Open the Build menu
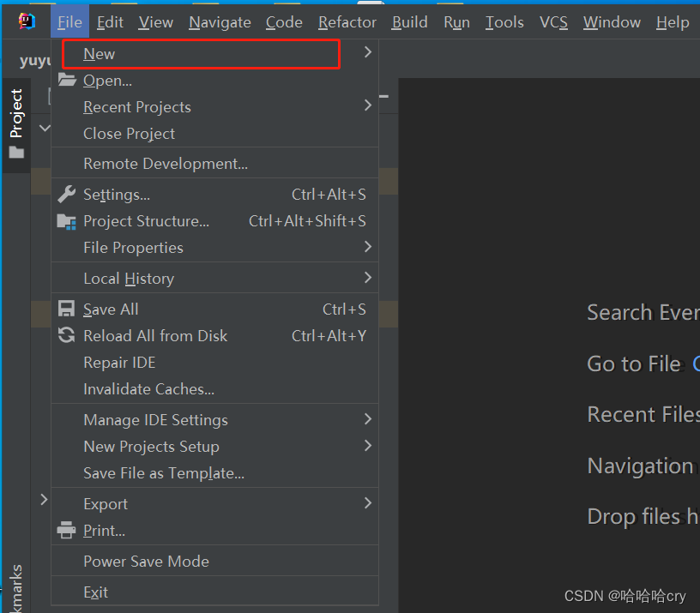The height and width of the screenshot is (613, 700). click(409, 21)
